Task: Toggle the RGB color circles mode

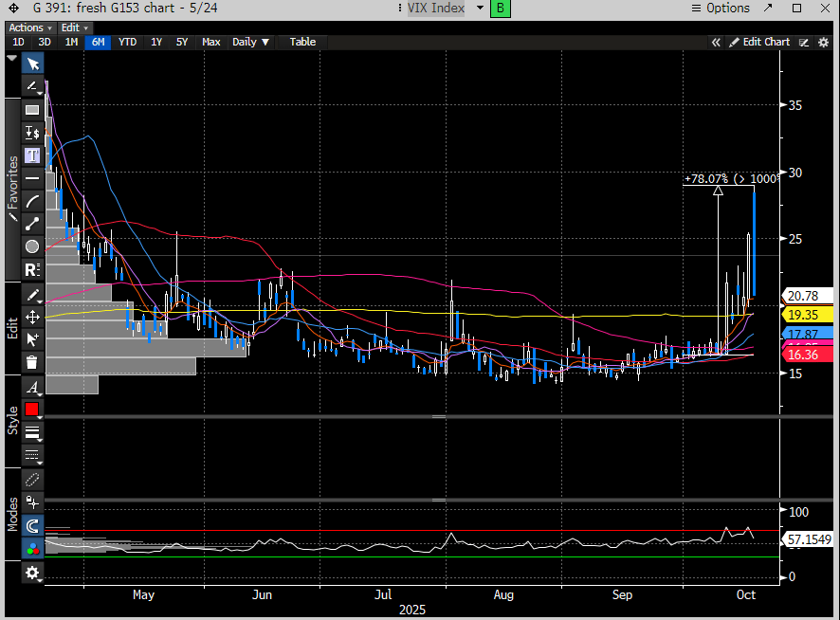Action: tap(32, 548)
